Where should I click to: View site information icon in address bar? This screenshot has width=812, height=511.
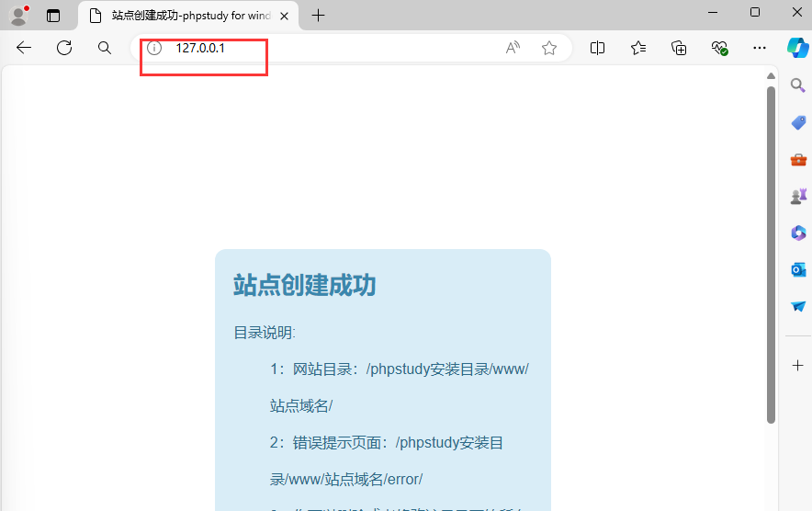pos(154,48)
